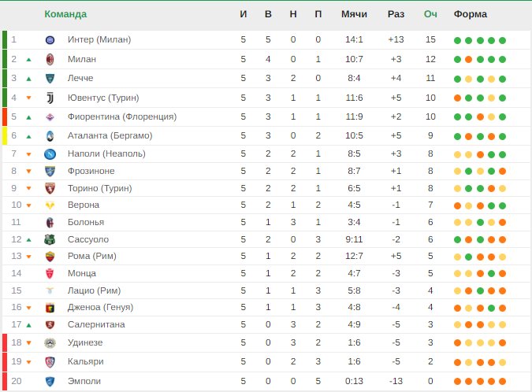Open the Empoli badge icon
The image size is (532, 392).
(50, 382)
